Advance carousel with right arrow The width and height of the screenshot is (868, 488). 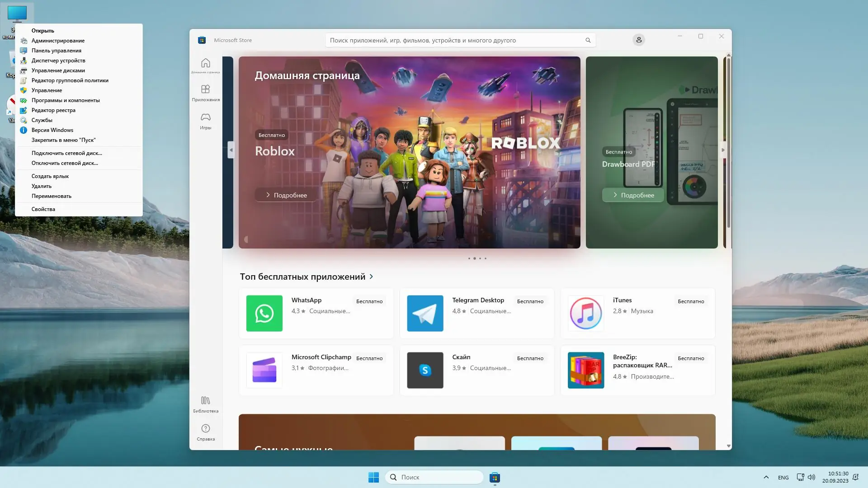[722, 150]
